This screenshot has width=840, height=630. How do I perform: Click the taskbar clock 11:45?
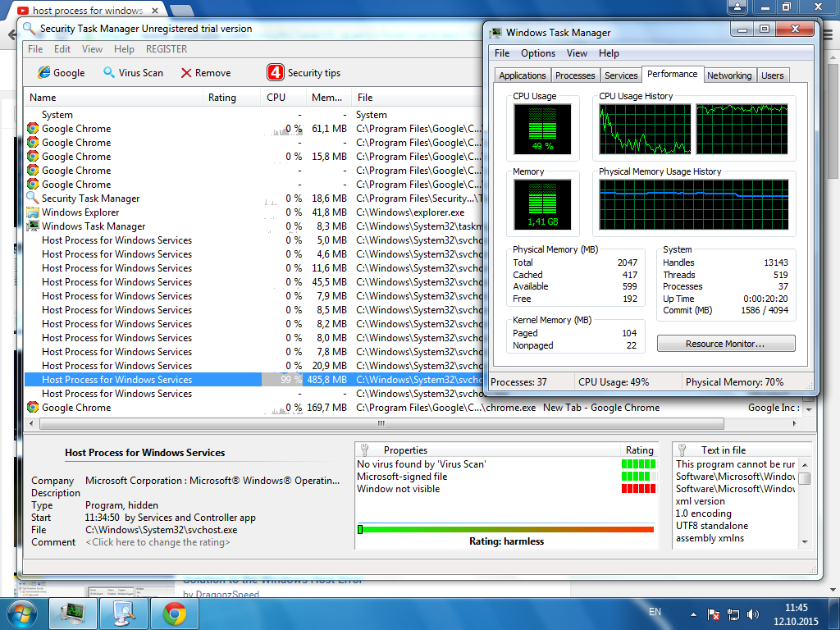point(796,608)
